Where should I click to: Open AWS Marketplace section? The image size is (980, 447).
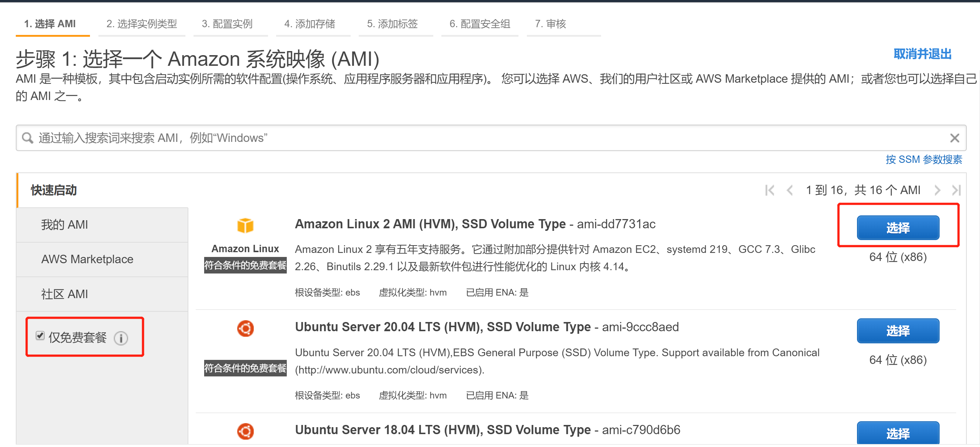click(x=87, y=260)
